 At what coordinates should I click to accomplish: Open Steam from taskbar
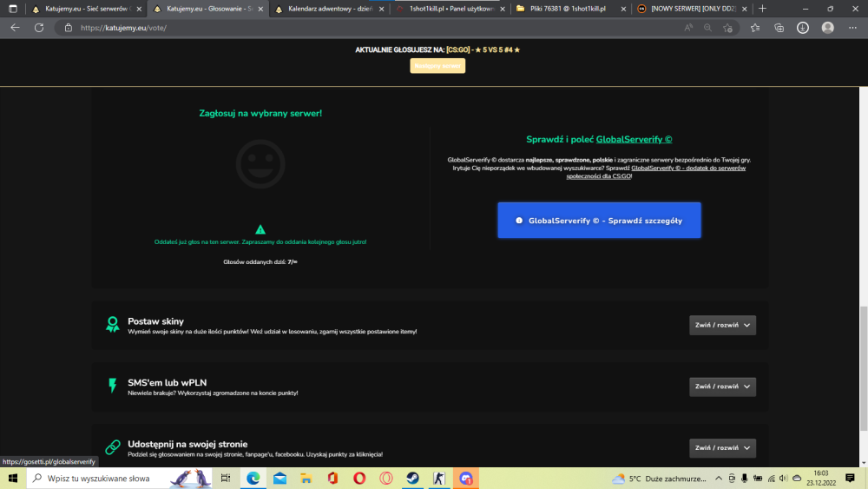point(412,478)
